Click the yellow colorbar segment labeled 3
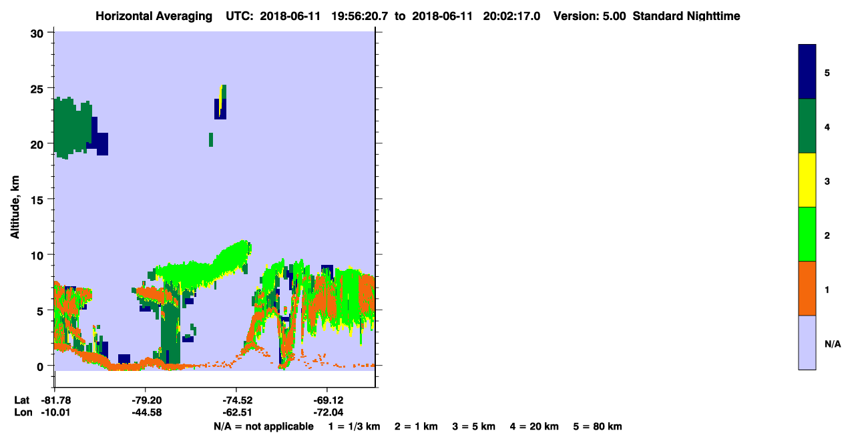The image size is (868, 445). [807, 180]
